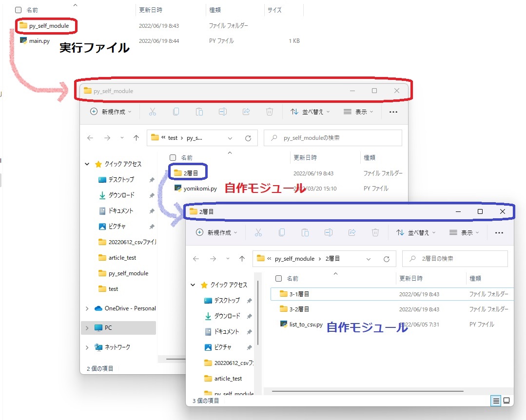
Task: Click the Delete icon in the 2層目 toolbar
Action: (x=375, y=232)
